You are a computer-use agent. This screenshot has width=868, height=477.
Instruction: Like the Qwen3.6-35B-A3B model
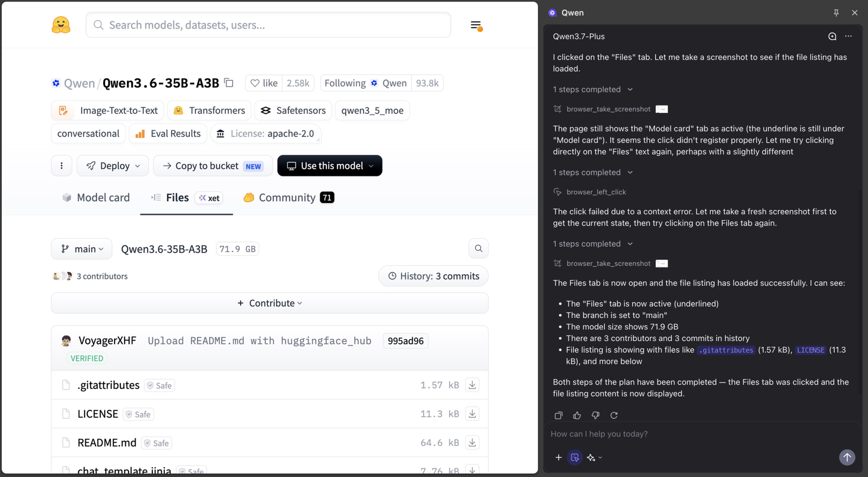tap(264, 83)
